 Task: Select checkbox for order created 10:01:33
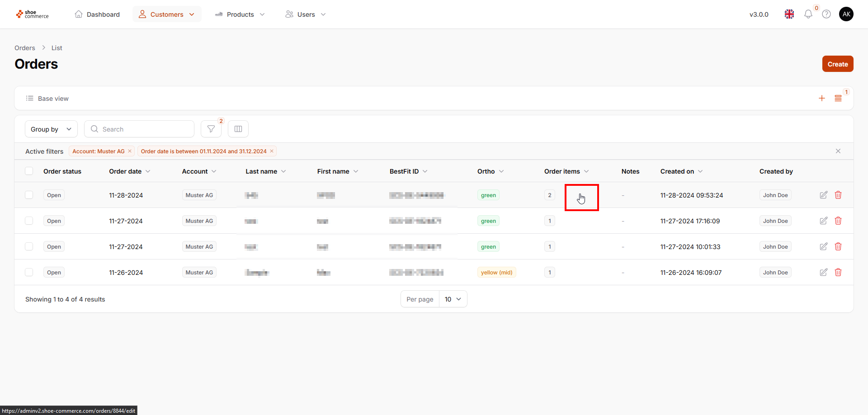point(29,247)
